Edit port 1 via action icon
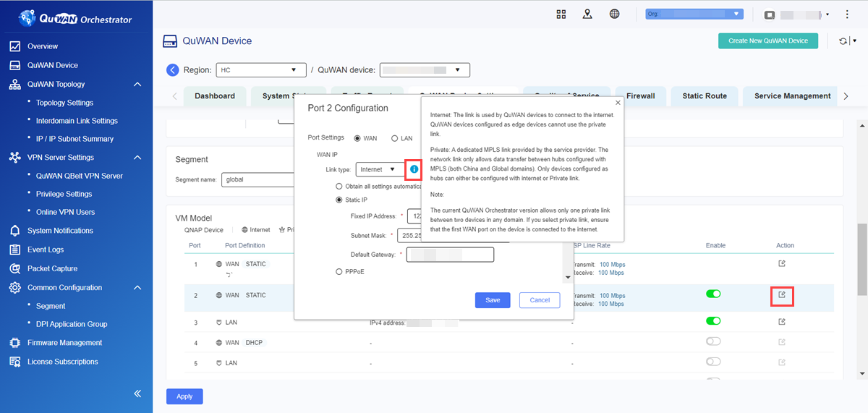The width and height of the screenshot is (868, 413). point(782,264)
